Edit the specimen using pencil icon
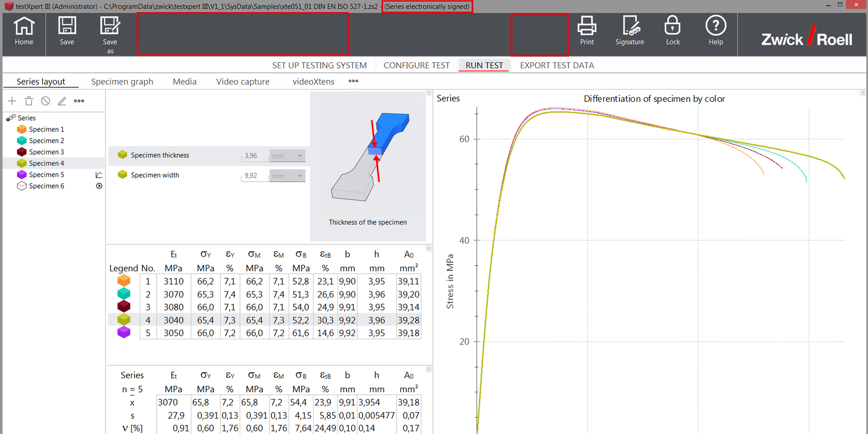 click(62, 101)
